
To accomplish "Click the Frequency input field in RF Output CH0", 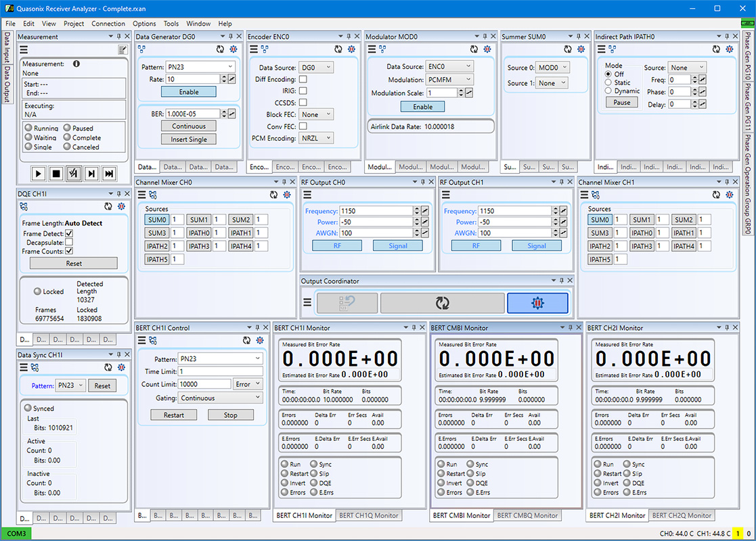I will (x=376, y=211).
